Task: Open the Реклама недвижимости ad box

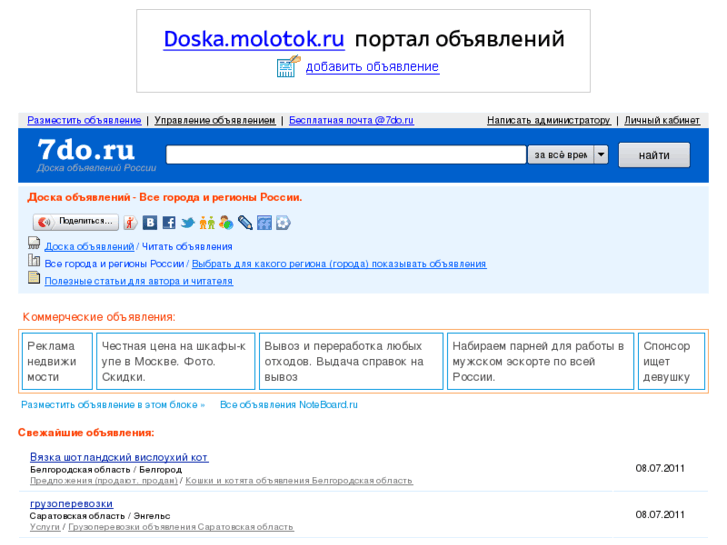Action: coord(57,361)
